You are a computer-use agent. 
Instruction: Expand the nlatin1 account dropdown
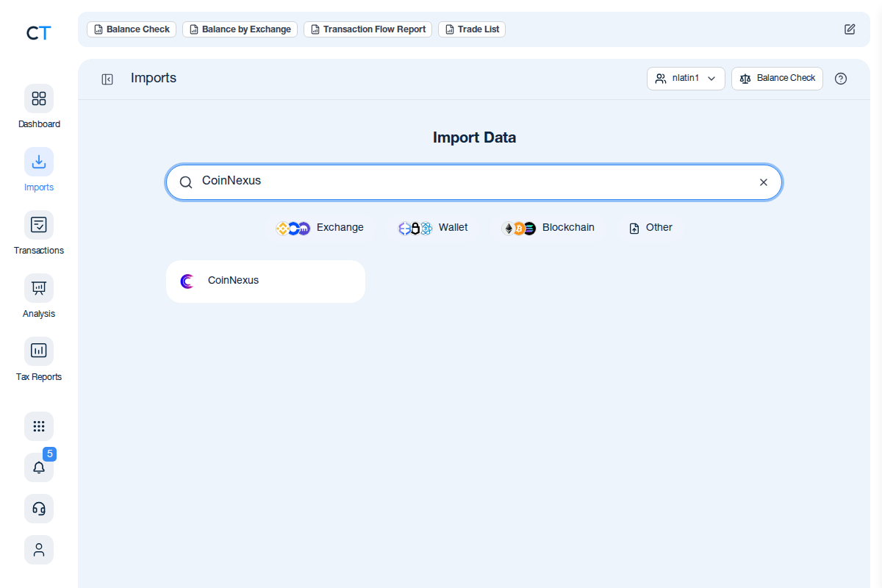click(x=686, y=79)
